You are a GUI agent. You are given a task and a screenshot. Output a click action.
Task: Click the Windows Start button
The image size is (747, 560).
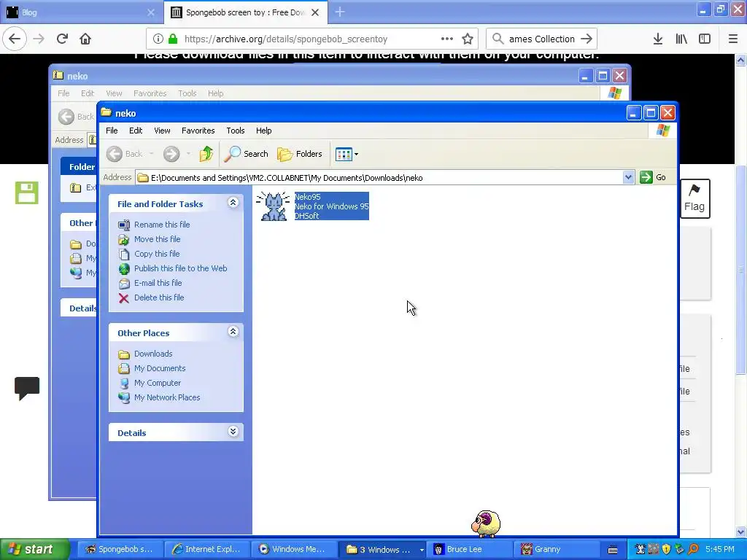34,549
